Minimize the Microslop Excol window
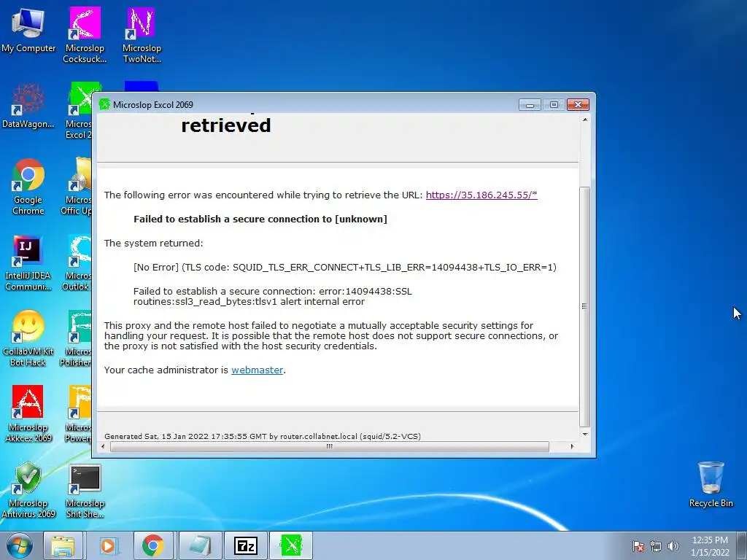 530,105
